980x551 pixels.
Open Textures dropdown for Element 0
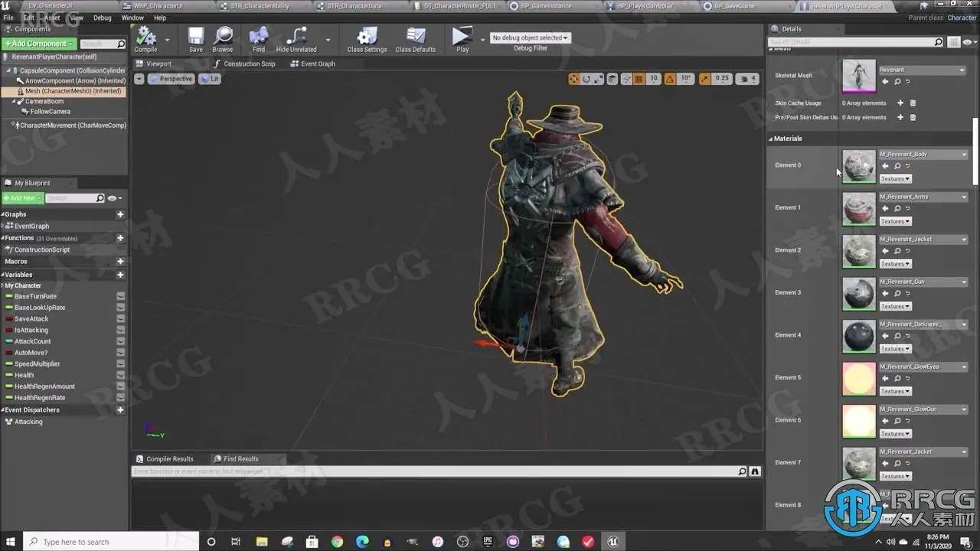pos(895,179)
